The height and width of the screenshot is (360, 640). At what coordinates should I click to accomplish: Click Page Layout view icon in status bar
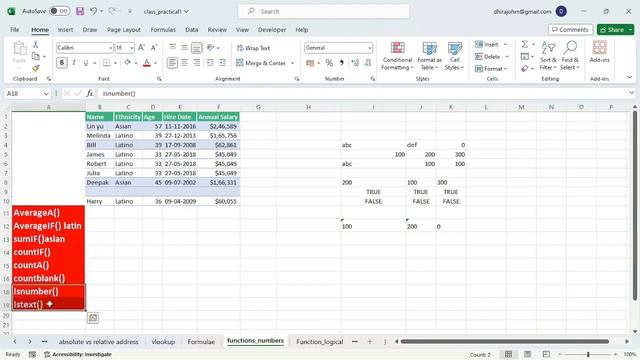[527, 354]
